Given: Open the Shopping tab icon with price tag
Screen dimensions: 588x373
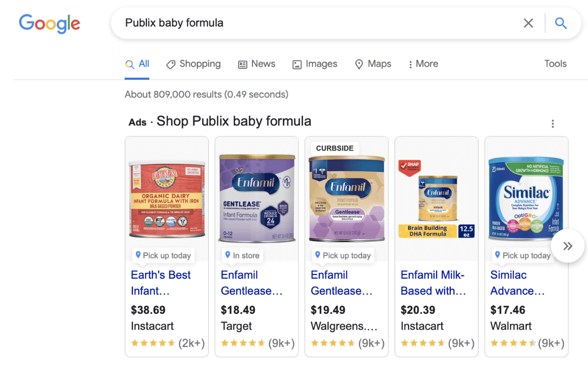Looking at the screenshot, I should [x=171, y=64].
